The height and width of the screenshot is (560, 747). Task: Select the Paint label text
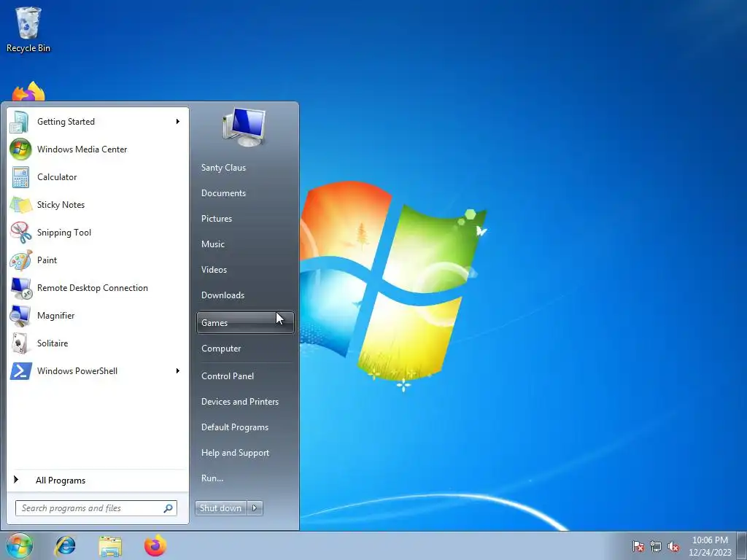(x=47, y=260)
